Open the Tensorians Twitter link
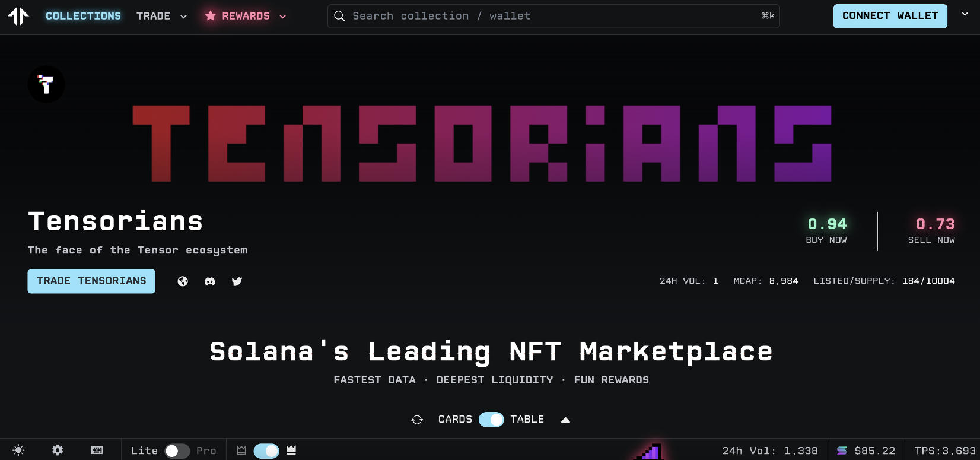This screenshot has height=460, width=980. click(237, 281)
